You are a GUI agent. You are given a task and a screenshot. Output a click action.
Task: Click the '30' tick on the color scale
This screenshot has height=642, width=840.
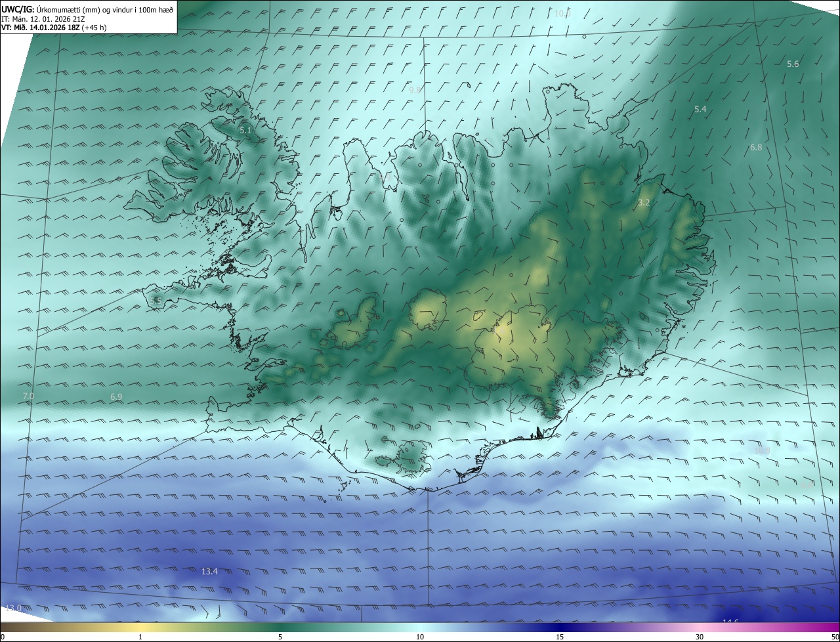pyautogui.click(x=700, y=637)
